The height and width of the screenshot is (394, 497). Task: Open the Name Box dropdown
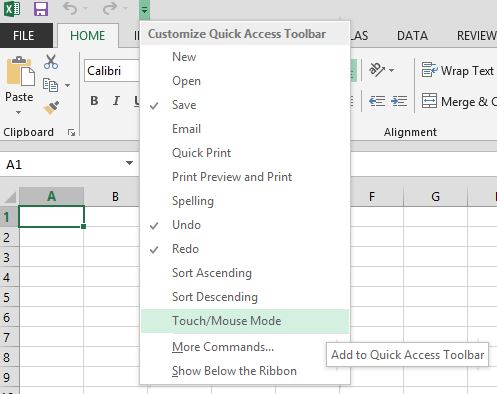point(129,163)
